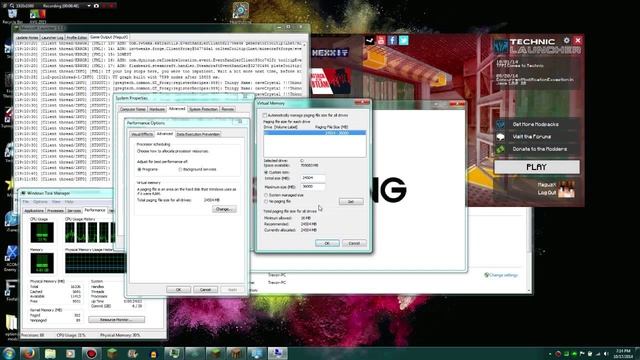
Task: Select Programs radio in Performance Options
Action: [x=139, y=169]
